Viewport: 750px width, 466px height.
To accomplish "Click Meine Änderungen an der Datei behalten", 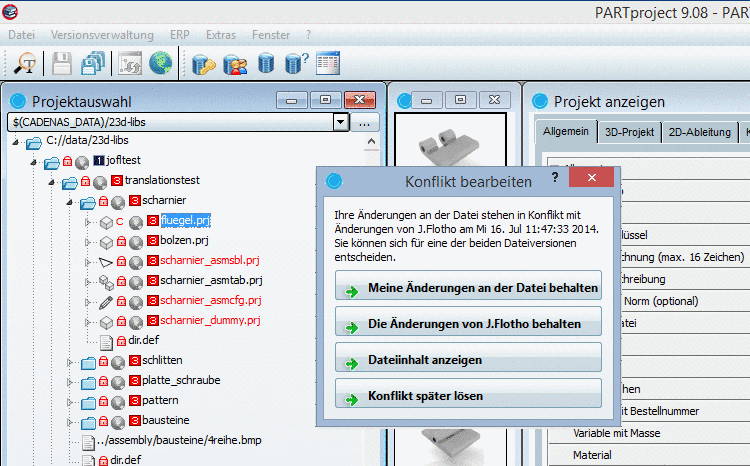I will [x=468, y=286].
